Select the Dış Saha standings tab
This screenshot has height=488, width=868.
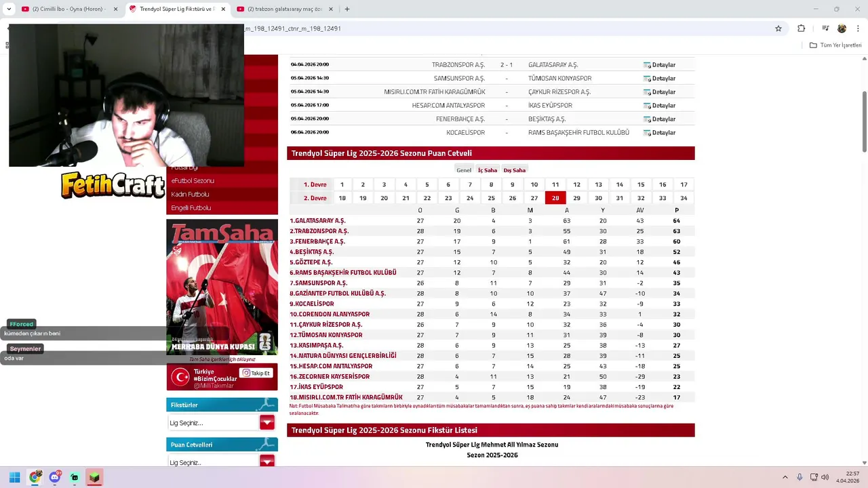tap(514, 170)
